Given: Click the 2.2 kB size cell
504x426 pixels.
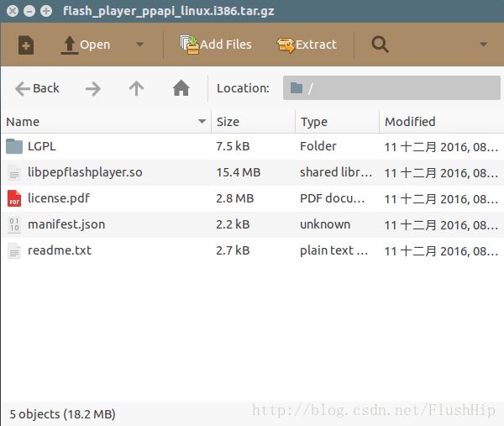Looking at the screenshot, I should coord(233,224).
